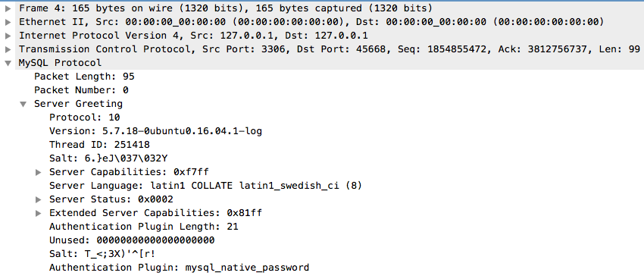644x279 pixels.
Task: Expand Internet Protocol Version 4 section
Action: tap(8, 36)
